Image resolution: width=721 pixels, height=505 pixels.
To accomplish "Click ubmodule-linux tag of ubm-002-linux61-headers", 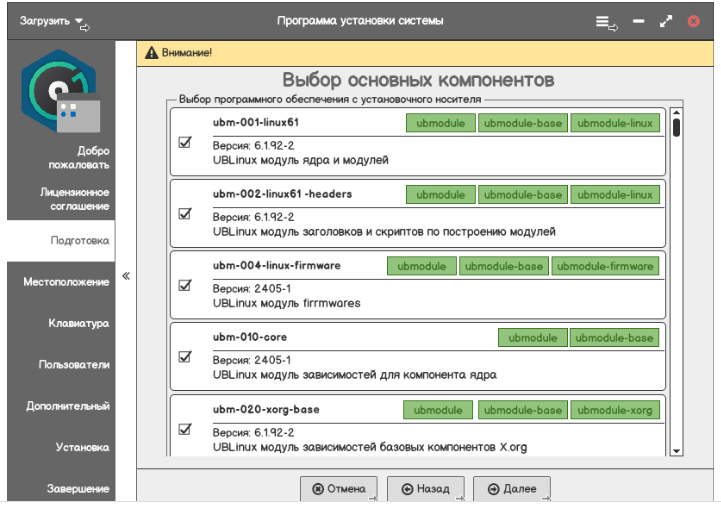I will point(615,195).
